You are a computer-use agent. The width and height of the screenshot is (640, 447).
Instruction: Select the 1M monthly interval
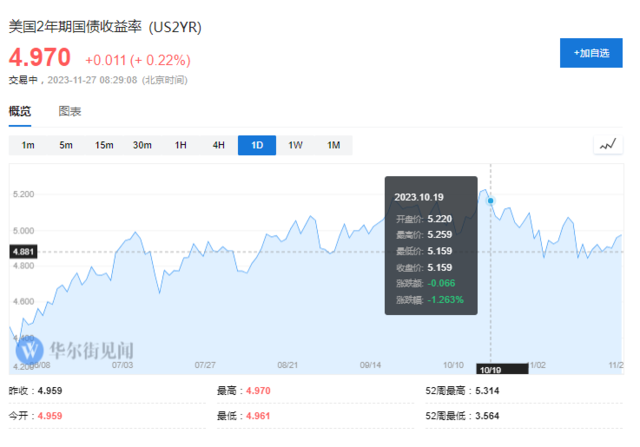point(333,145)
